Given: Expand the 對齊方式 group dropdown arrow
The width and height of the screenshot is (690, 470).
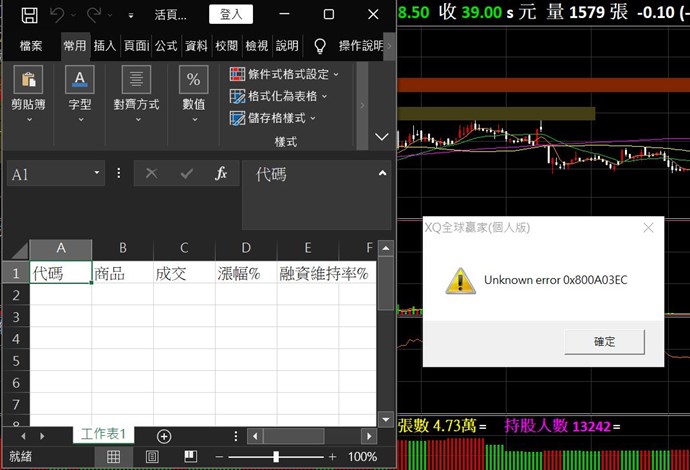Looking at the screenshot, I should pyautogui.click(x=138, y=120).
